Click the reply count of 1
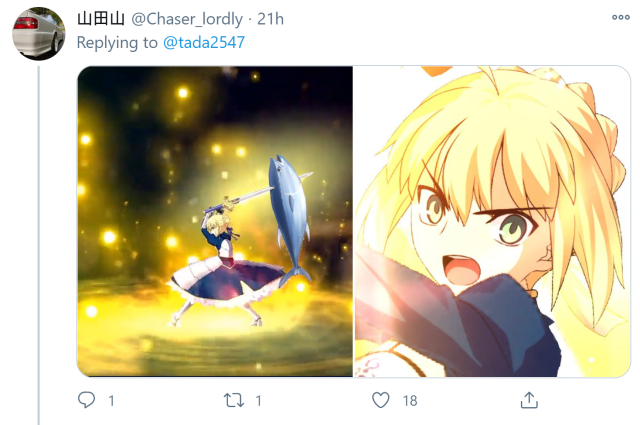Viewport: 640px width, 425px height. click(111, 401)
